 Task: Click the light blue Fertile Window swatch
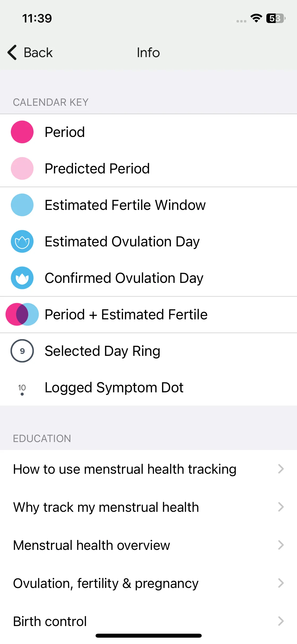point(22,205)
